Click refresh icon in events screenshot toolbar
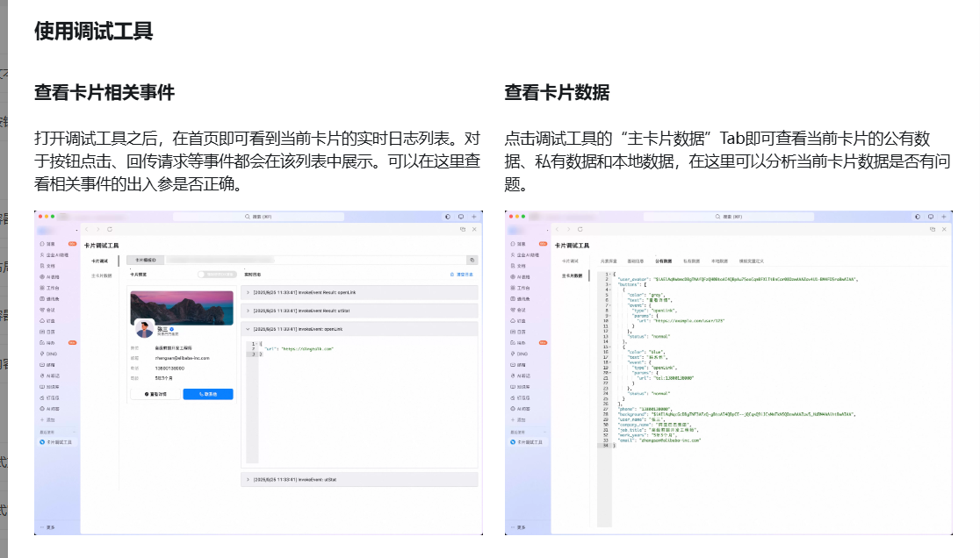The height and width of the screenshot is (558, 980). [x=110, y=229]
